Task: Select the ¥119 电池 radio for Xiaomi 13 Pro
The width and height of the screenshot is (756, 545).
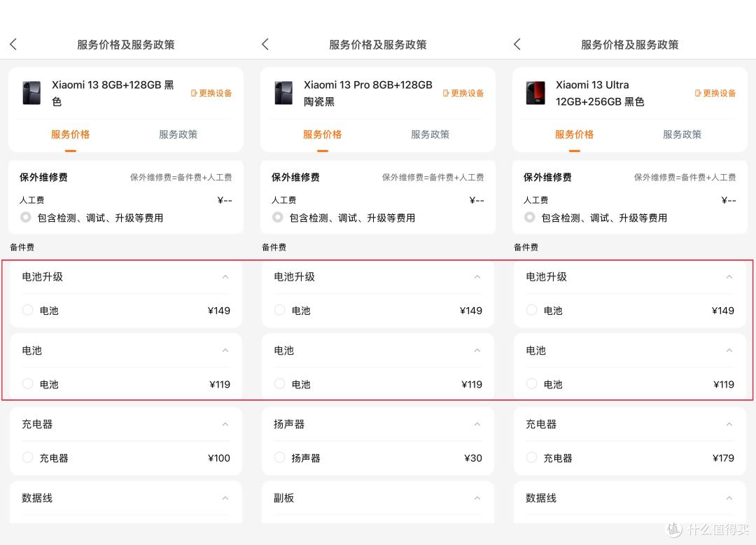Action: pos(279,383)
